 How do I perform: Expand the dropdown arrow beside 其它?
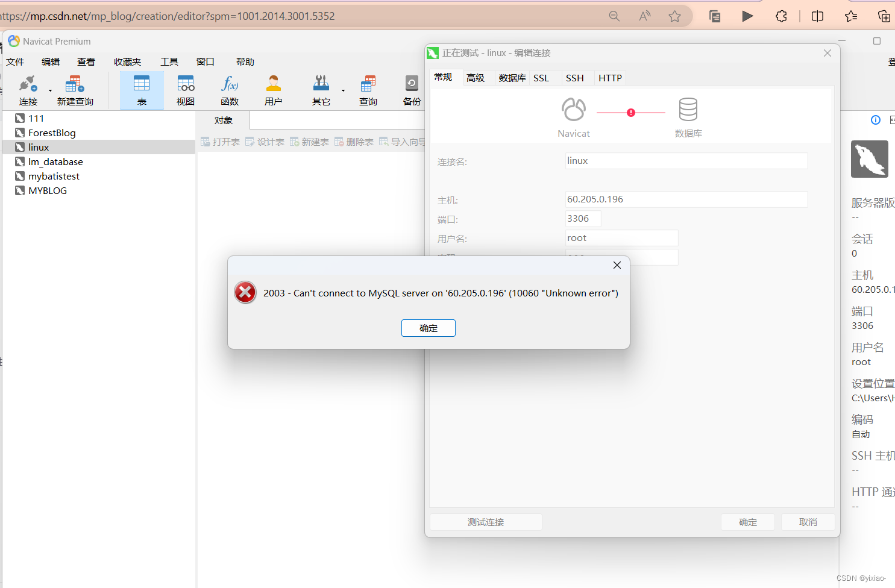coord(343,91)
